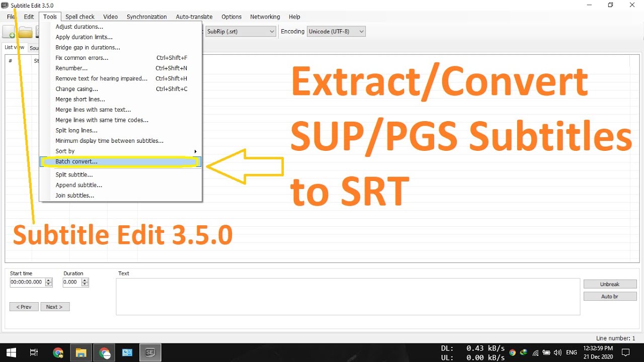The image size is (644, 362).
Task: Open the File menu
Action: [11, 17]
